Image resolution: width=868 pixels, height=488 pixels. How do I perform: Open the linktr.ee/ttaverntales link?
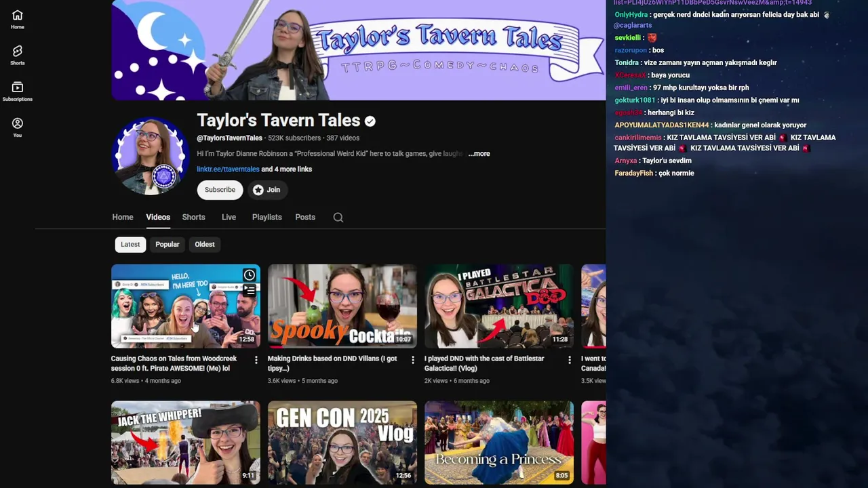tap(228, 169)
